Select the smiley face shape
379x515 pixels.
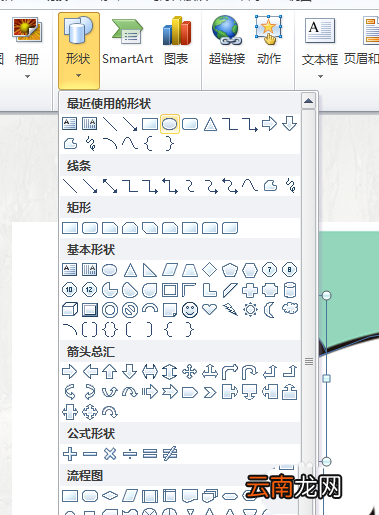pos(190,310)
